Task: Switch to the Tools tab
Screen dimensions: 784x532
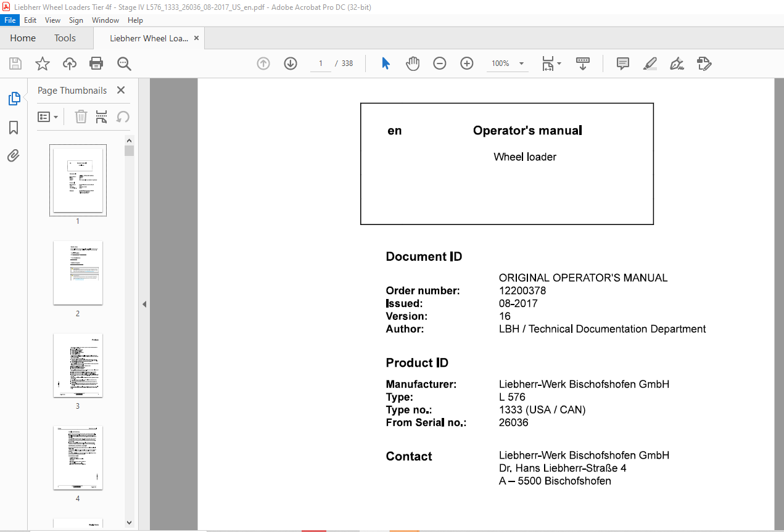Action: [65, 38]
